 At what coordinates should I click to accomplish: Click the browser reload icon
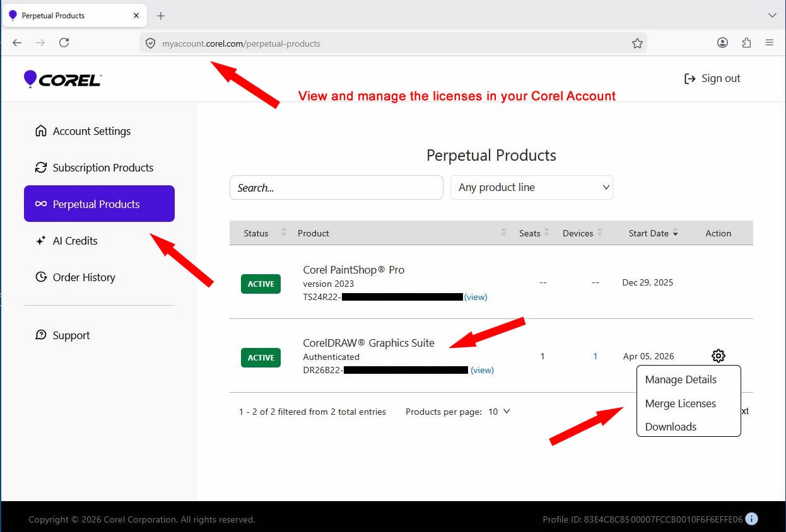pos(64,43)
